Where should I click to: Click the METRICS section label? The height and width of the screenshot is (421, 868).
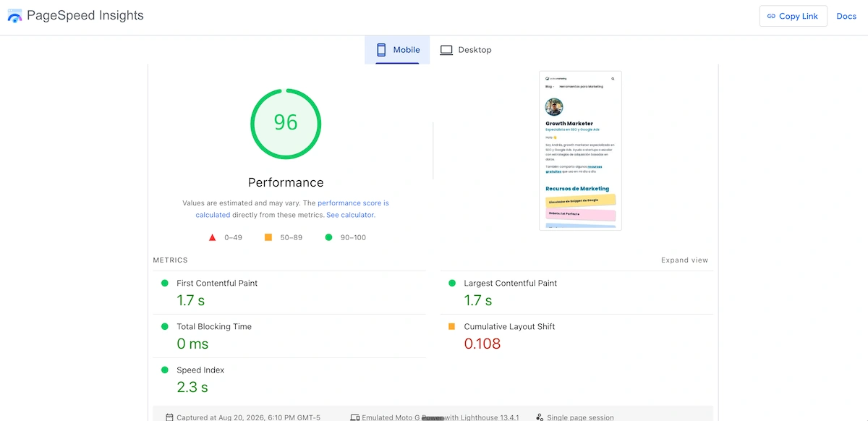click(171, 260)
